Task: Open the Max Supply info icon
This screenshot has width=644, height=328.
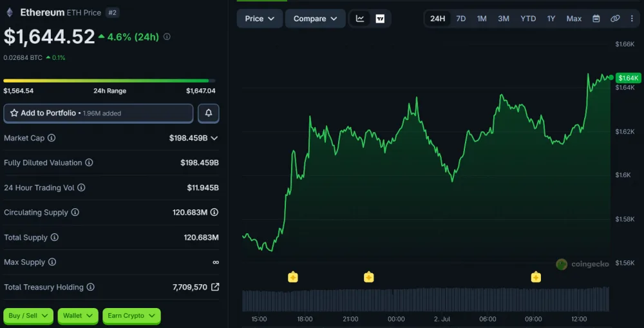Action: [x=52, y=262]
